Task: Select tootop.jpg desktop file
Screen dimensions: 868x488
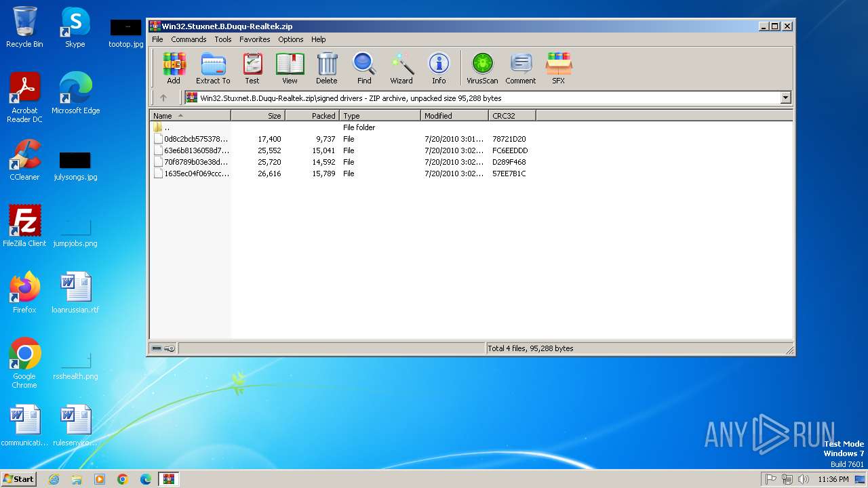Action: click(x=125, y=33)
